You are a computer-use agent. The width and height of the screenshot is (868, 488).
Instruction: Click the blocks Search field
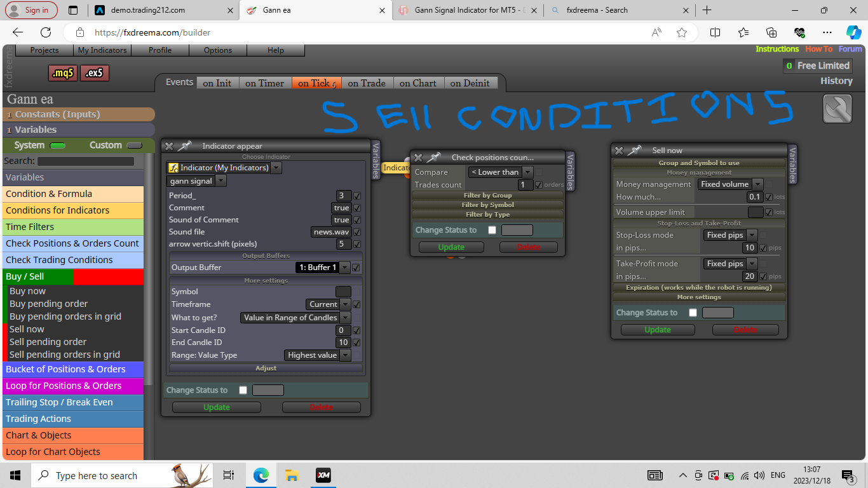(x=86, y=161)
